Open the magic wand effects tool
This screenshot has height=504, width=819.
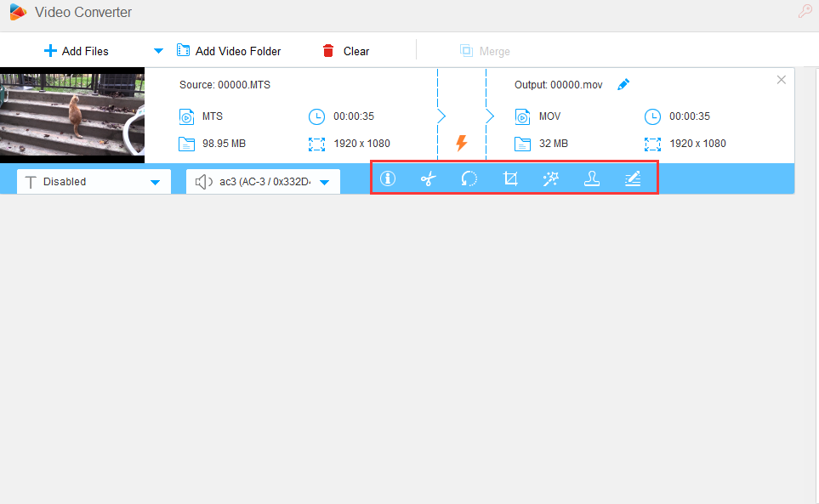(550, 178)
